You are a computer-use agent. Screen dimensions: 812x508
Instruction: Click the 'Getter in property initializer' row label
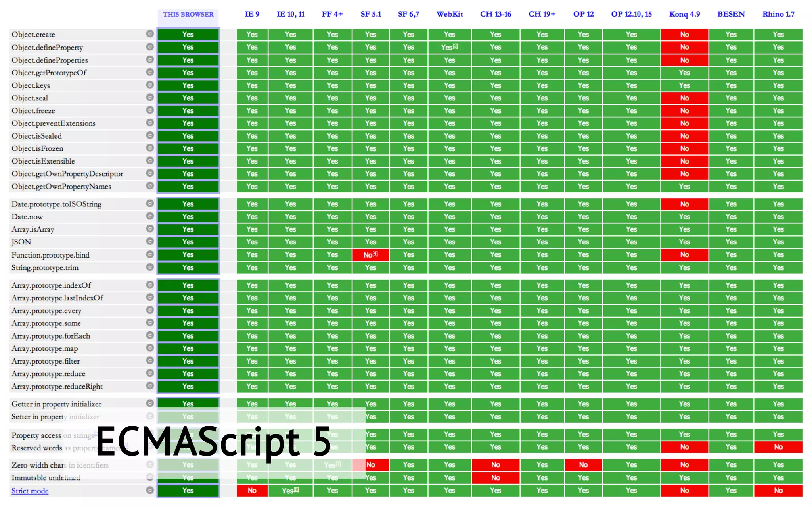click(x=56, y=404)
